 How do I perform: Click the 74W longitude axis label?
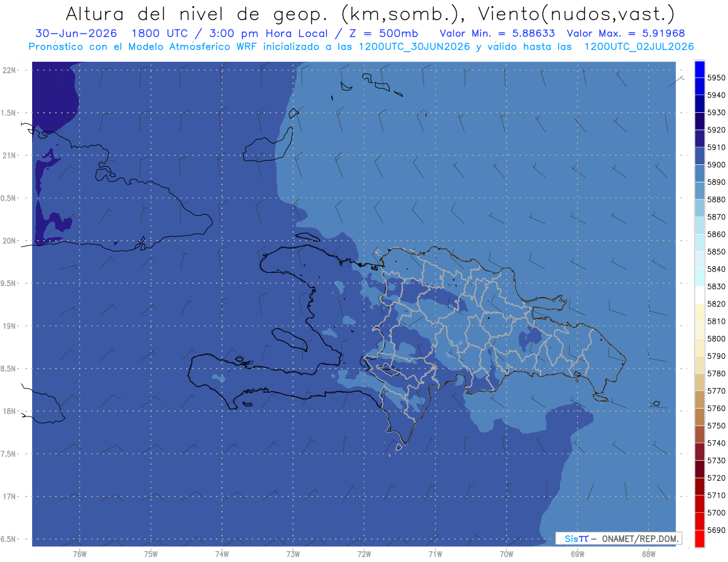(222, 554)
